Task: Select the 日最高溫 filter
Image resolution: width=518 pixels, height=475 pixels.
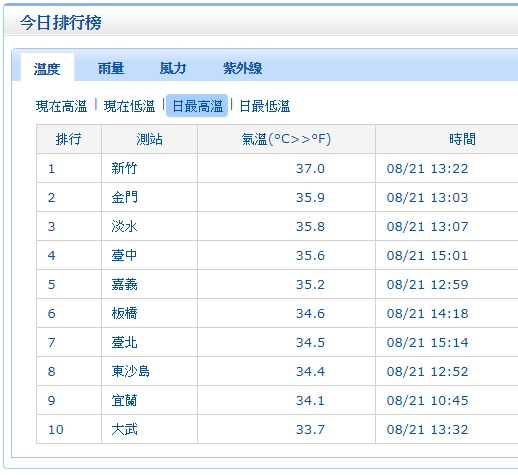Action: (x=197, y=106)
